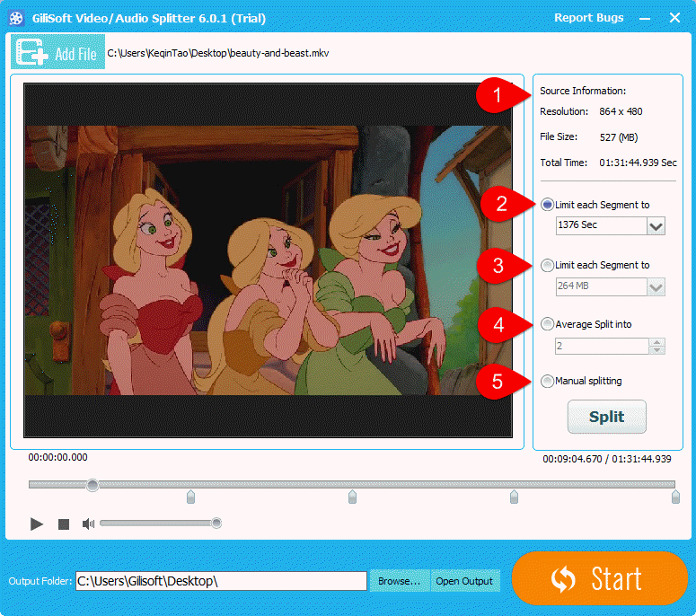Image resolution: width=696 pixels, height=616 pixels.
Task: Minimize the Splitter window
Action: pos(645,19)
